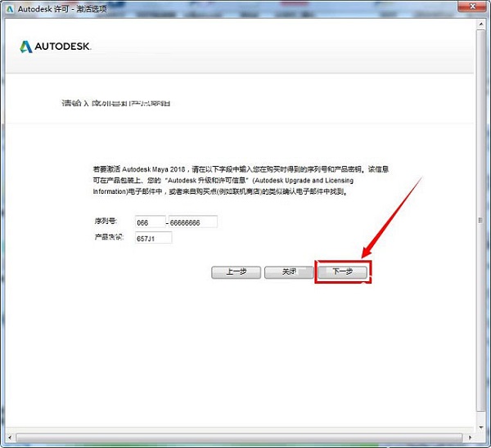
Task: Click the 请输入序列号和产品密钥 heading
Action: (x=116, y=103)
